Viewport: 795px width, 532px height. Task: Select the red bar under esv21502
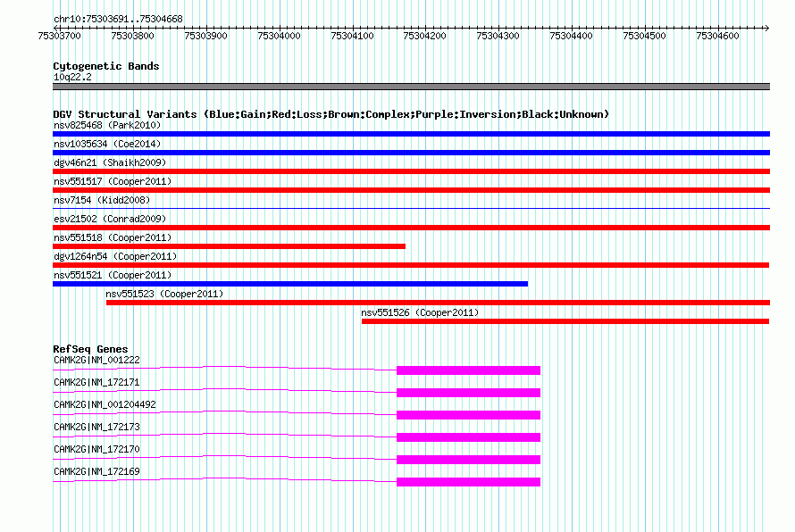(x=411, y=228)
